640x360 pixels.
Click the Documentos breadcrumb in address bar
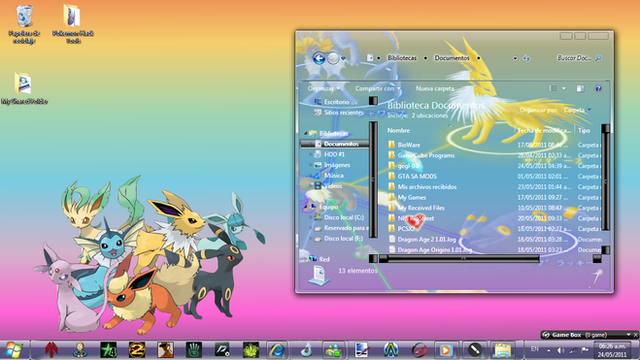tap(452, 58)
